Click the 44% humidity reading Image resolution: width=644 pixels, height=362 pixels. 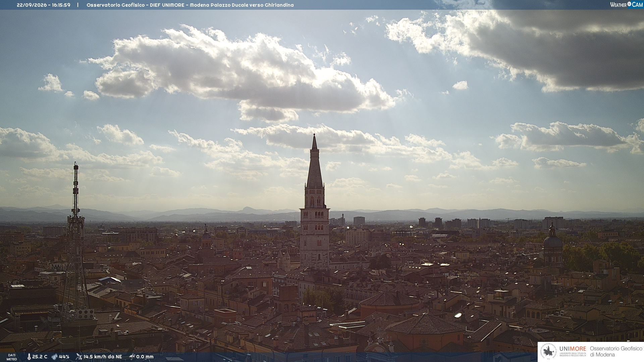click(x=64, y=357)
